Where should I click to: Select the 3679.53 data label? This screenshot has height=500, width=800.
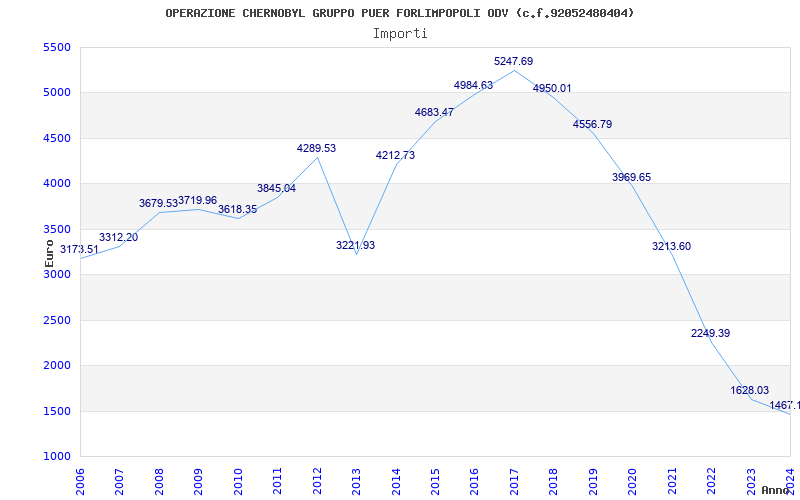tap(158, 204)
